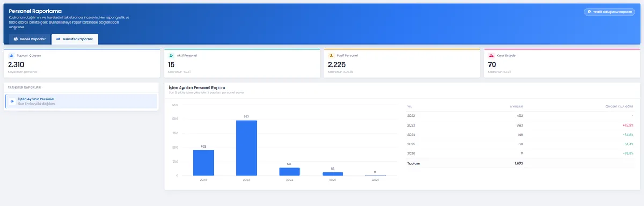Click the 2022 bar showing 462
Screen dimensions: 644x206
click(x=203, y=163)
